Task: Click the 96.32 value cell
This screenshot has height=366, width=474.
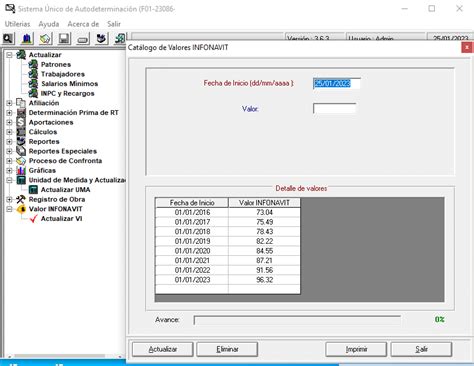Action: click(x=264, y=280)
